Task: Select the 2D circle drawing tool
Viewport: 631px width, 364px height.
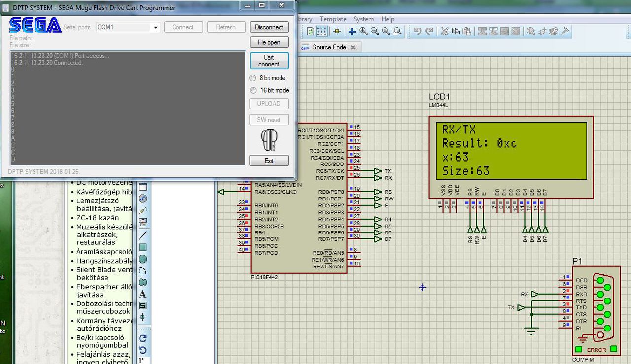Action: pos(143,259)
